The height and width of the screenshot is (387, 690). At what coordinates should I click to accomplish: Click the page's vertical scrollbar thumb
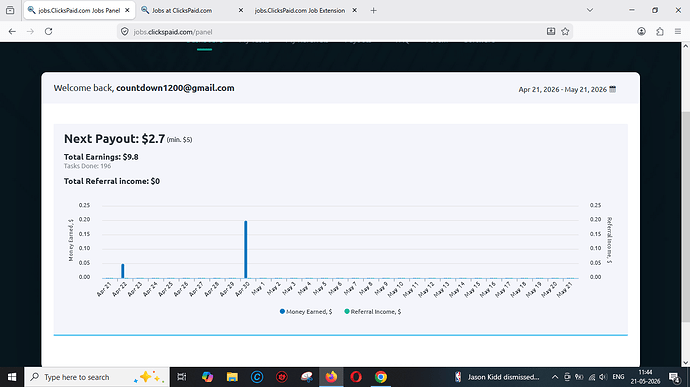coord(686,217)
